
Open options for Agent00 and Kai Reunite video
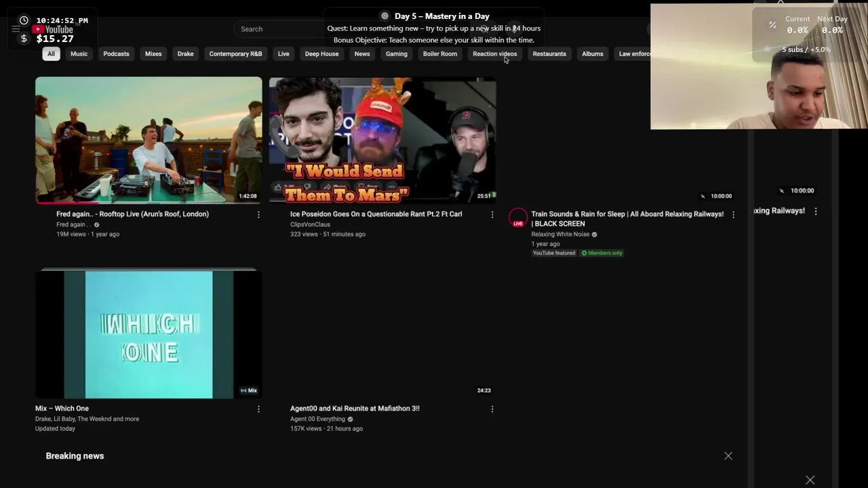pyautogui.click(x=492, y=409)
